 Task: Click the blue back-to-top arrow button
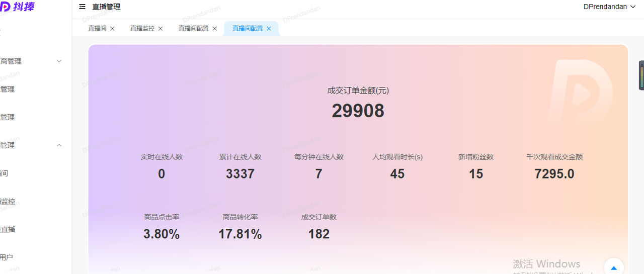(614, 267)
